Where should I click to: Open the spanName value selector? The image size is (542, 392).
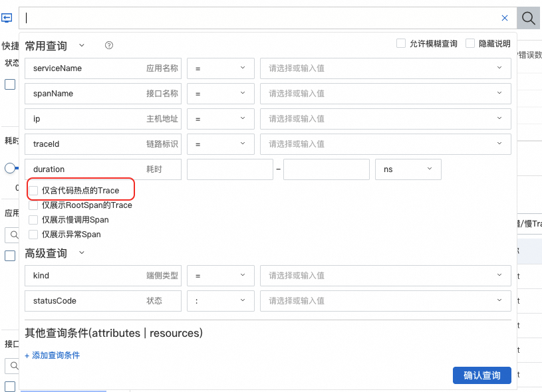point(386,94)
